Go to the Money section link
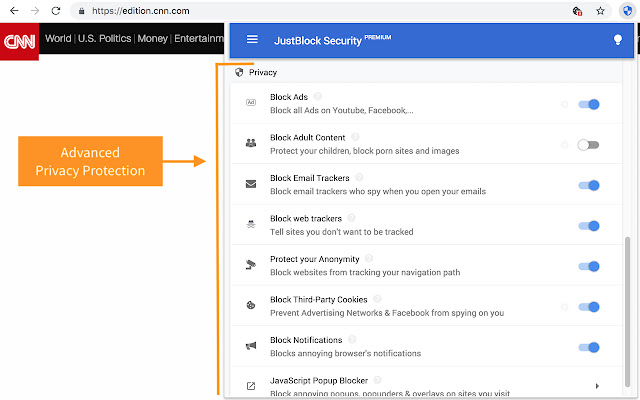Image resolution: width=640 pixels, height=400 pixels. [153, 39]
